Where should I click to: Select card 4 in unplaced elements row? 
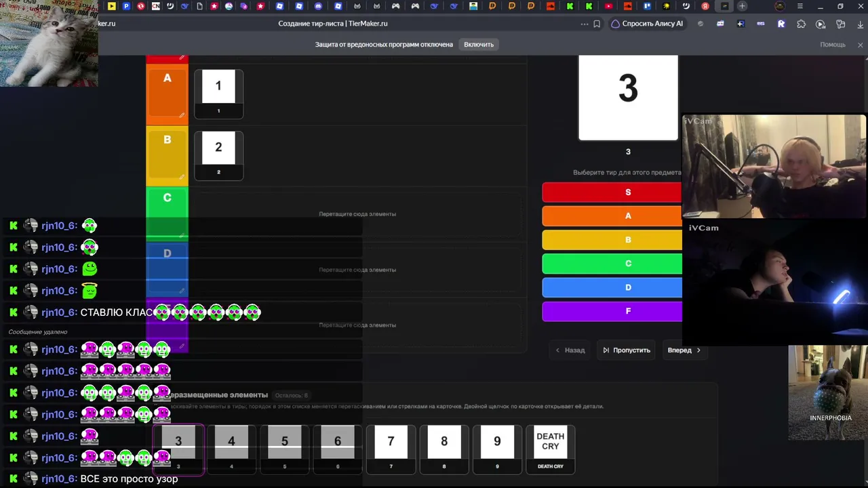tap(231, 449)
